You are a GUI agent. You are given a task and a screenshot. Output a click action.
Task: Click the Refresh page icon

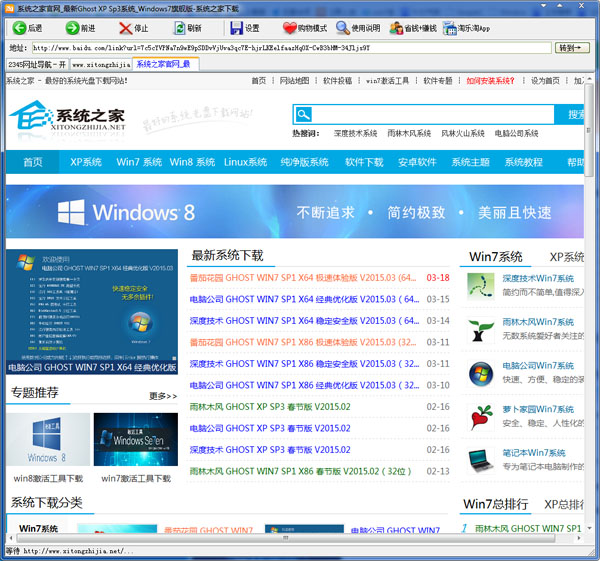179,28
